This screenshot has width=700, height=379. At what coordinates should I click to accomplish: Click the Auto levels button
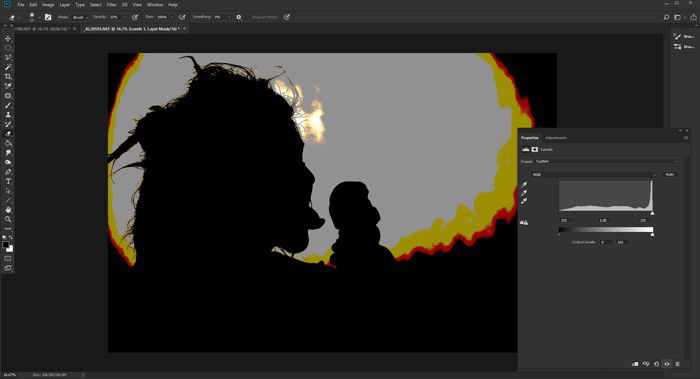pyautogui.click(x=669, y=175)
